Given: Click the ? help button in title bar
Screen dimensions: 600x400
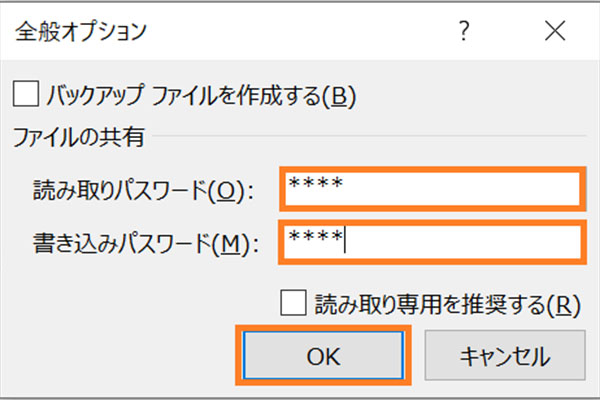Looking at the screenshot, I should pos(464,31).
